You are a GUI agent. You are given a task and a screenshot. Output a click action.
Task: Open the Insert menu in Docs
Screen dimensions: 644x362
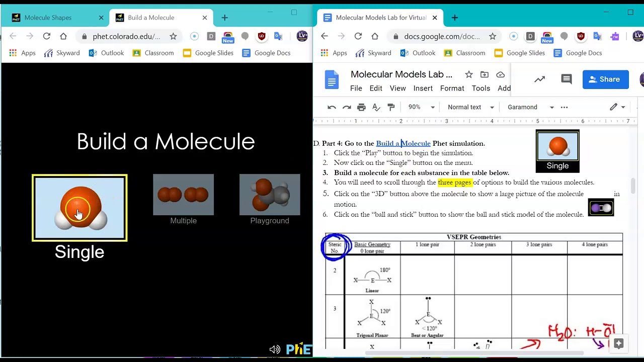click(x=423, y=88)
